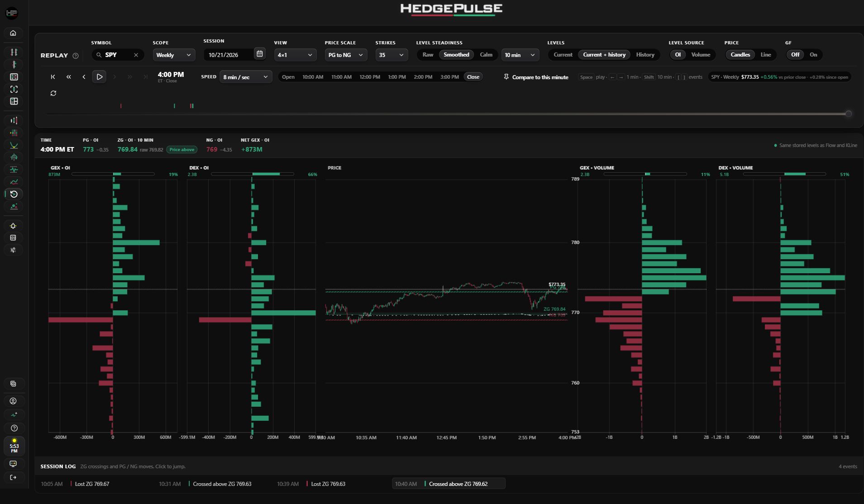
Task: Open the alerts bell icon in sidebar
Action: click(13, 226)
